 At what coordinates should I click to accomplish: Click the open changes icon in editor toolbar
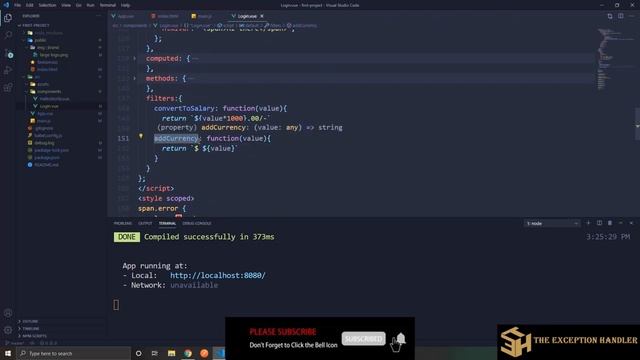point(610,16)
